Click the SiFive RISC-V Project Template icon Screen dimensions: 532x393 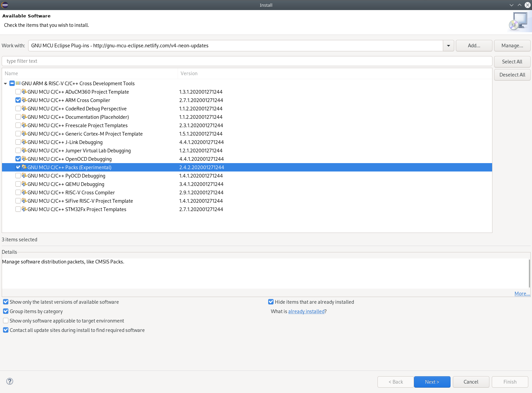(24, 201)
